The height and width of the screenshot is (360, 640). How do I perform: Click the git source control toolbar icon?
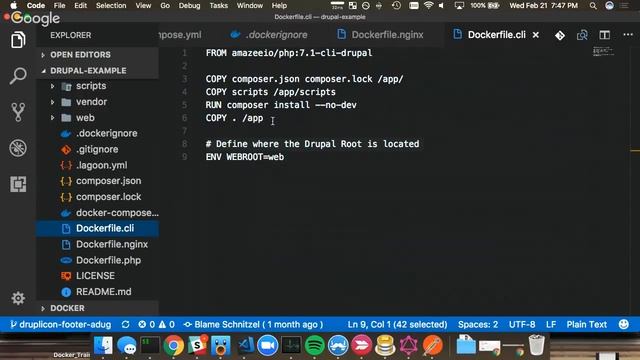(x=560, y=36)
